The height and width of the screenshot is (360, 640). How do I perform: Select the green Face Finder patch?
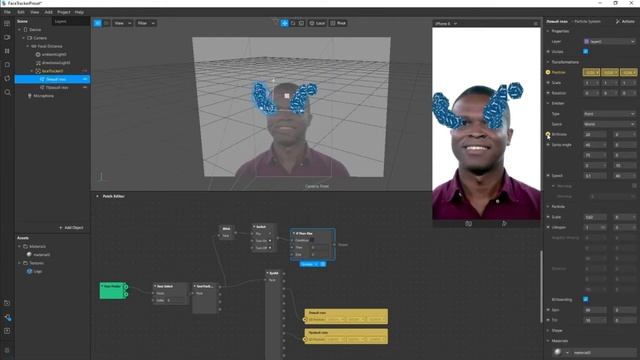point(113,290)
